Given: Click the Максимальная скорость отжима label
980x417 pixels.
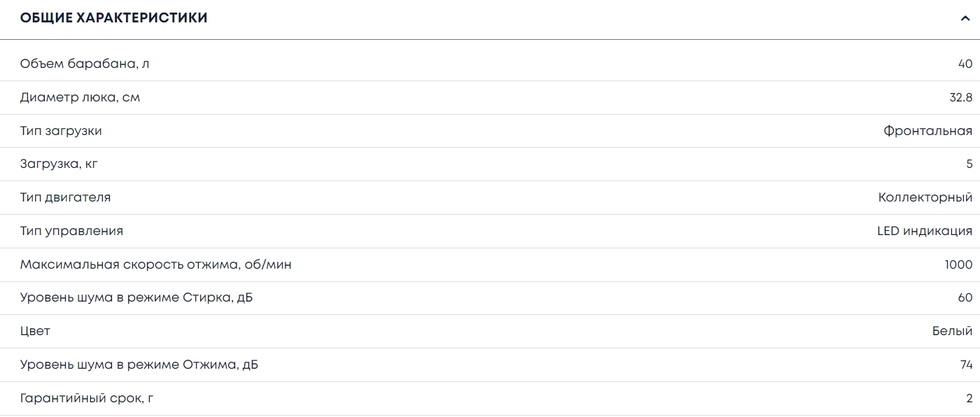Looking at the screenshot, I should pyautogui.click(x=155, y=264).
